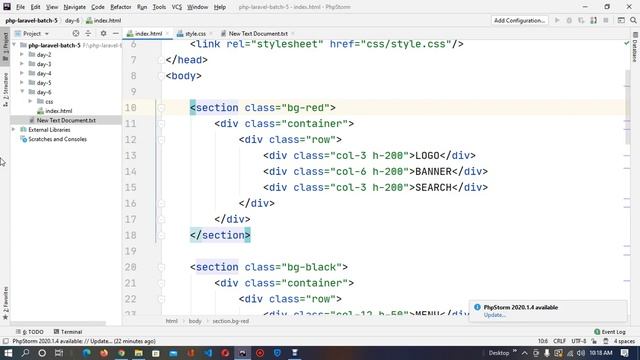Click the Run with Coverage icon

(581, 20)
